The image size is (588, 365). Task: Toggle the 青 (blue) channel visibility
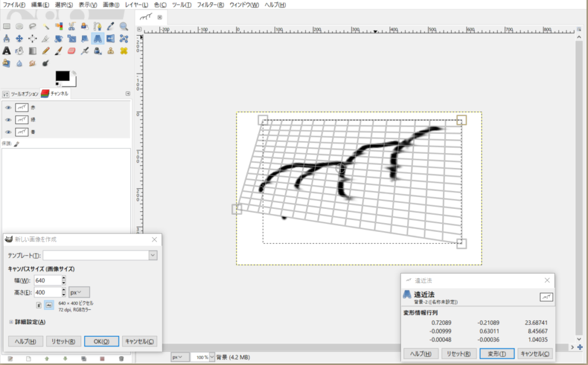click(x=8, y=132)
